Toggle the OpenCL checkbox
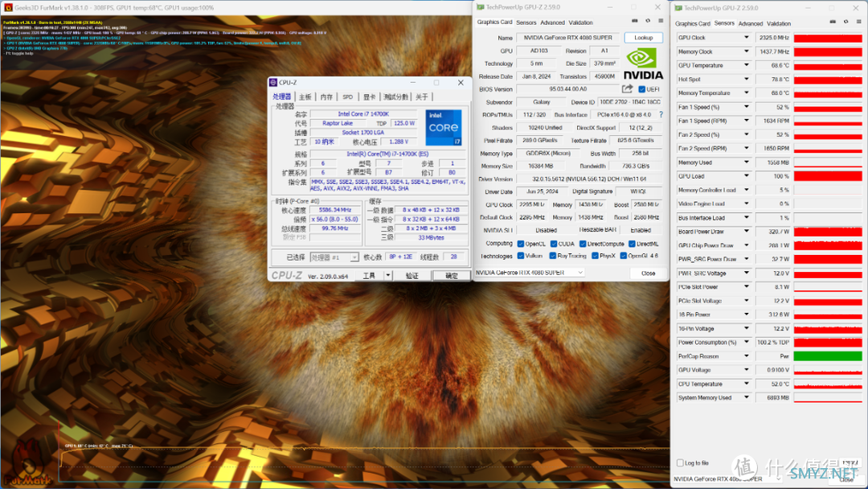 (x=520, y=244)
